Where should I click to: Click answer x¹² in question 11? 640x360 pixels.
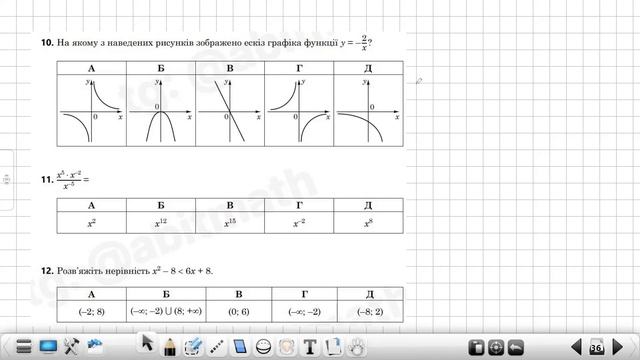(x=161, y=223)
